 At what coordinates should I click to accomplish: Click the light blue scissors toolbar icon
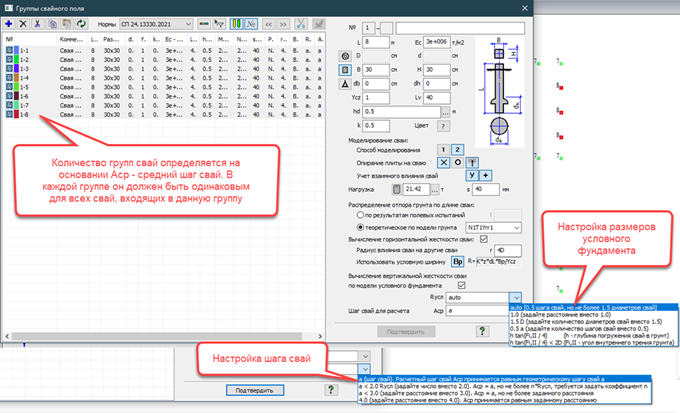tap(301, 24)
